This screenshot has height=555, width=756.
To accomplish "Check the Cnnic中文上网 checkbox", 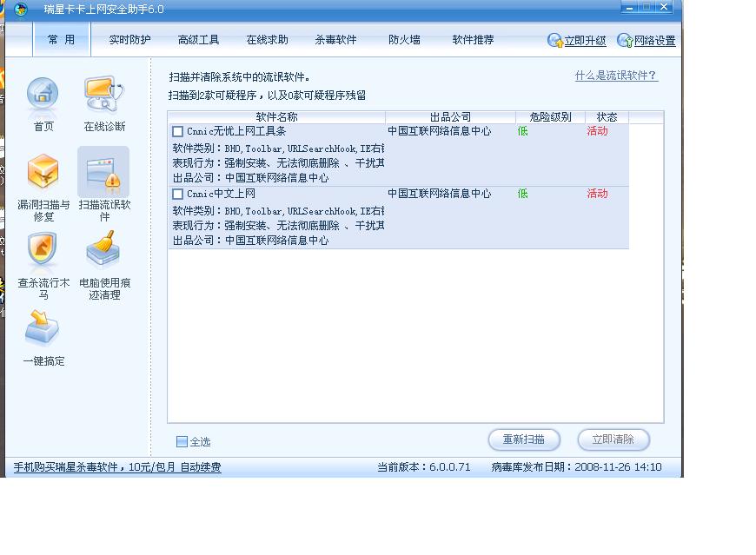I will tap(177, 194).
